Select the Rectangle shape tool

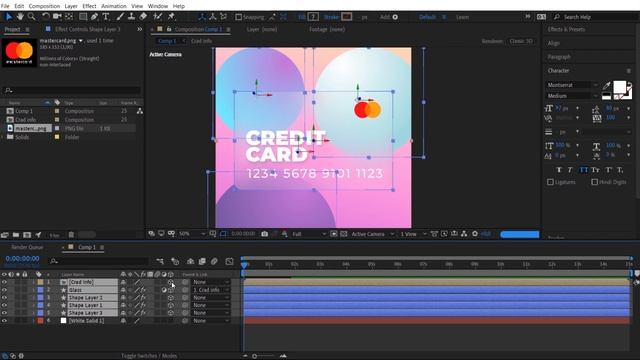[83, 17]
